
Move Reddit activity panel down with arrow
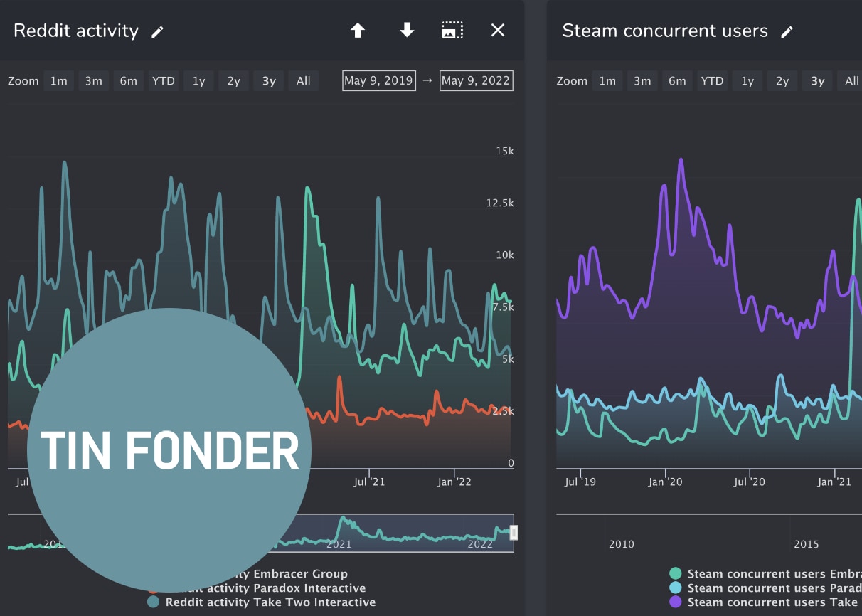407,31
